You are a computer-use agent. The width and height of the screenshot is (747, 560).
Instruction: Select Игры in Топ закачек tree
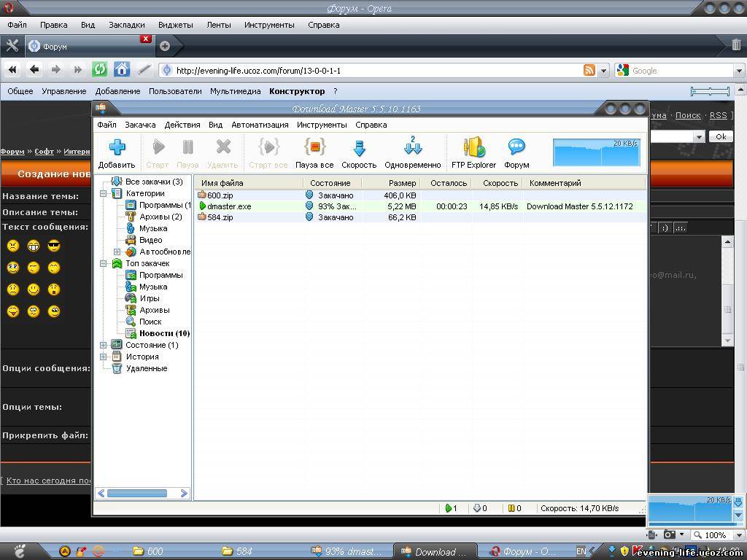(150, 298)
